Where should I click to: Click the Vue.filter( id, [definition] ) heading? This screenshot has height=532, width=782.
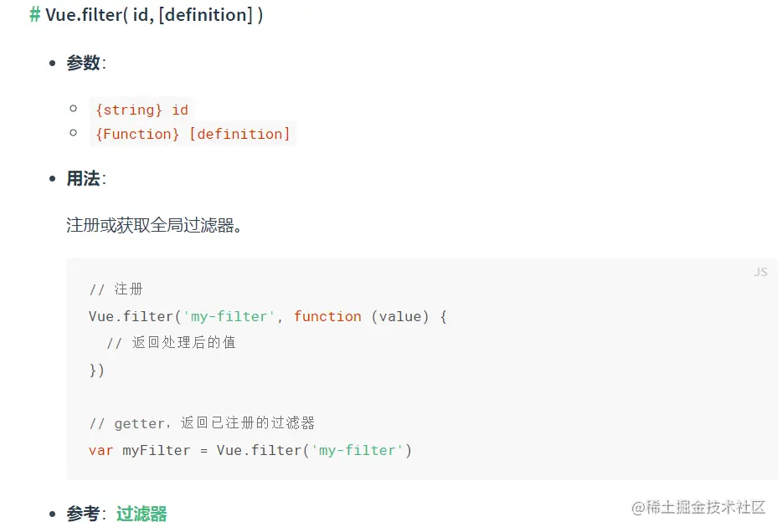154,15
